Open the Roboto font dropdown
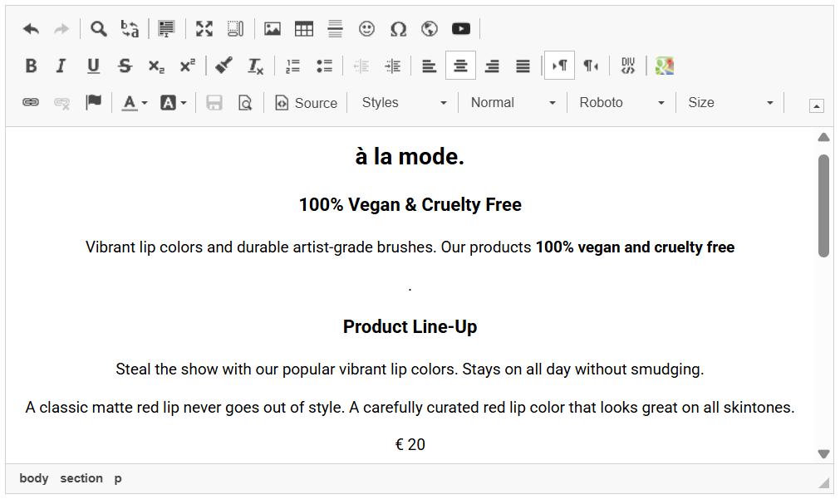The image size is (840, 504). [621, 103]
